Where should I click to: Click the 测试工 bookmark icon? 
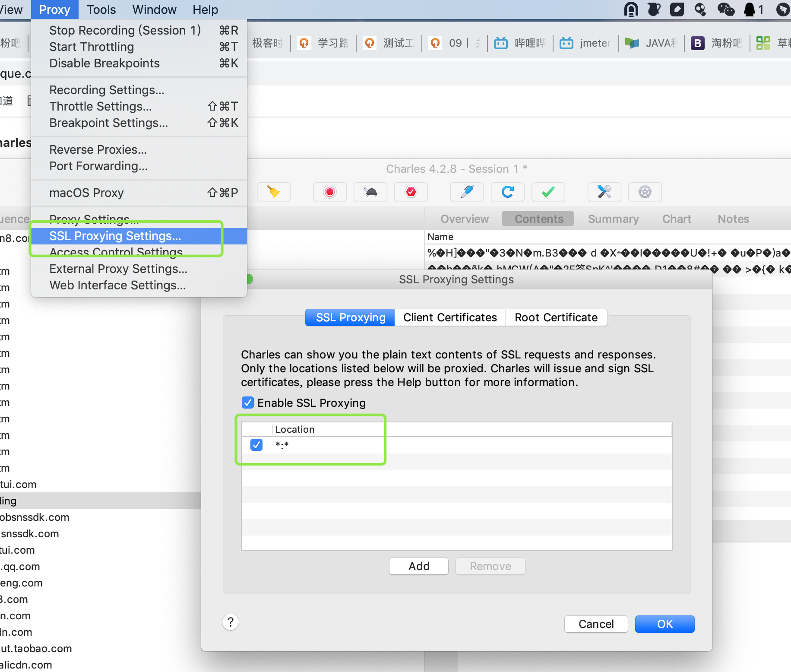[370, 43]
